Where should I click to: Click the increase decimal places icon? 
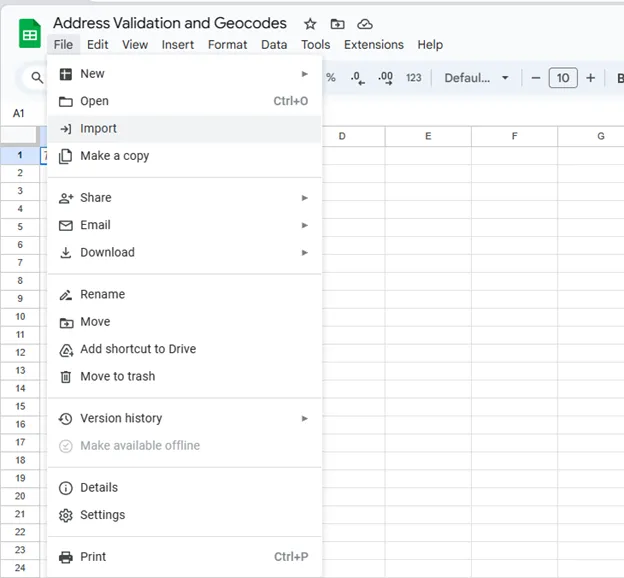(x=385, y=78)
